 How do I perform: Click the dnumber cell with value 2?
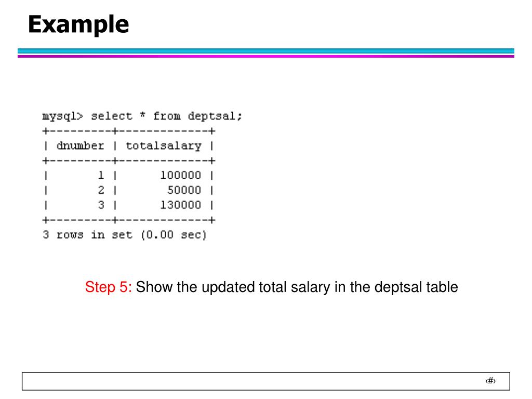101,190
